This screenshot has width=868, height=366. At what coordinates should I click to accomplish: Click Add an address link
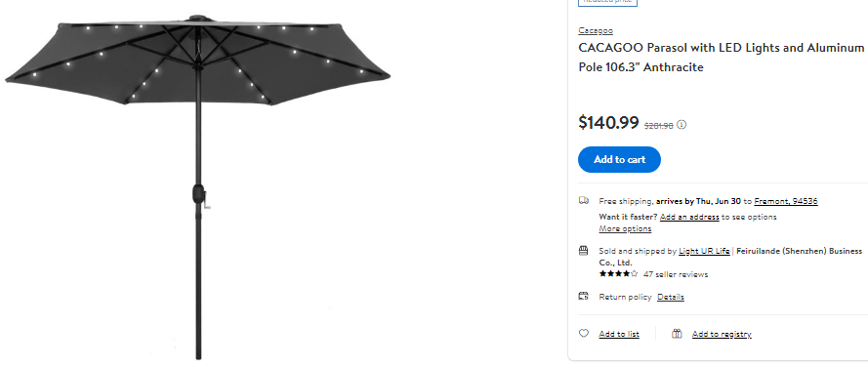(689, 217)
